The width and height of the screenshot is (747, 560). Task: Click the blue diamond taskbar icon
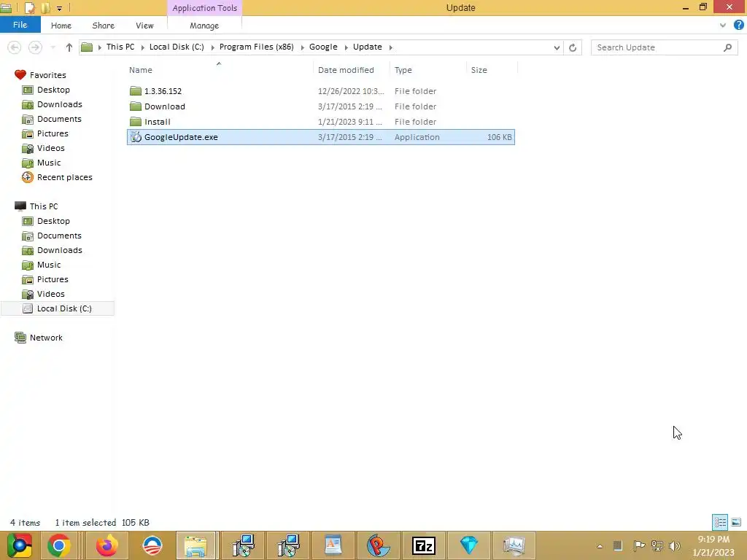tap(469, 545)
